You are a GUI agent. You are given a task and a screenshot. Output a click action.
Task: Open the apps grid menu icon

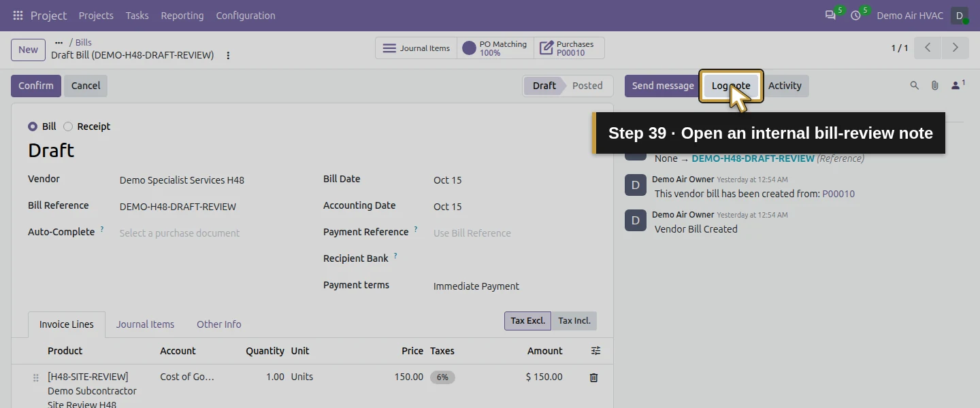(x=18, y=15)
